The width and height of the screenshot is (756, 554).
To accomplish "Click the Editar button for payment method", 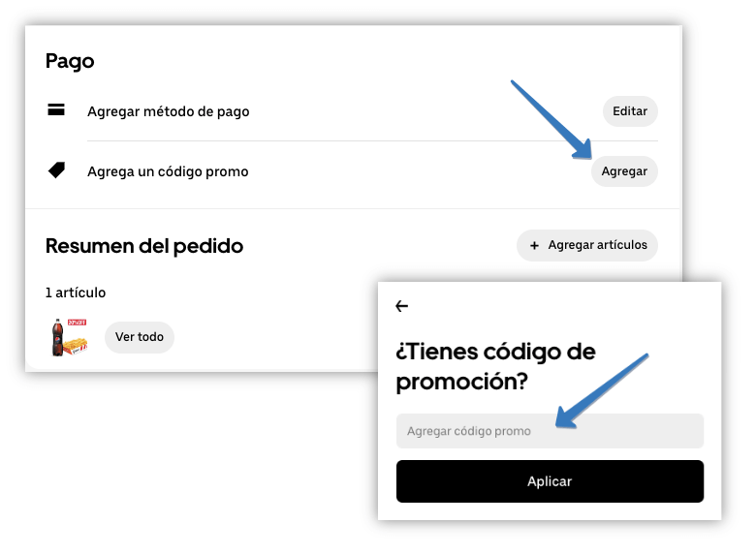I will pyautogui.click(x=630, y=111).
